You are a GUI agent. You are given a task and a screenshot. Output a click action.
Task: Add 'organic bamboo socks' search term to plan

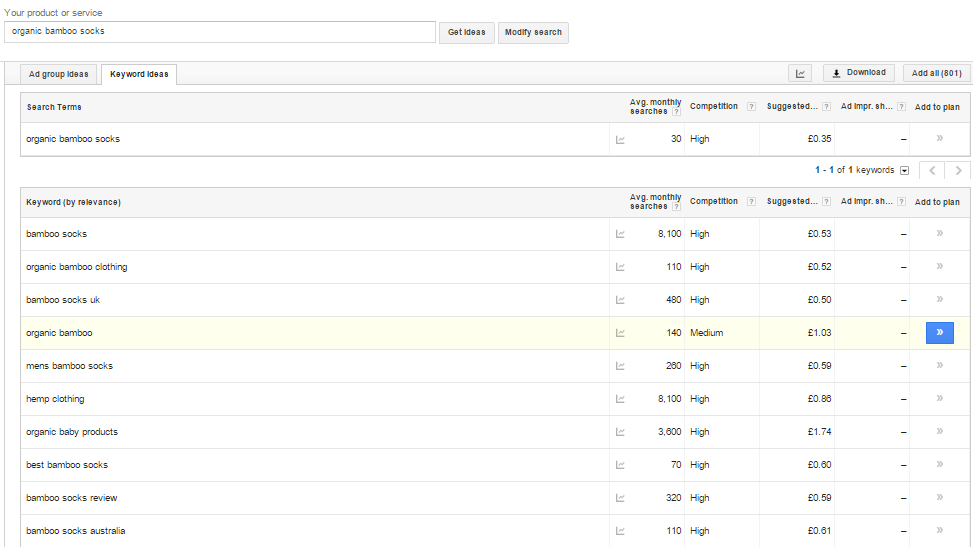tap(939, 139)
